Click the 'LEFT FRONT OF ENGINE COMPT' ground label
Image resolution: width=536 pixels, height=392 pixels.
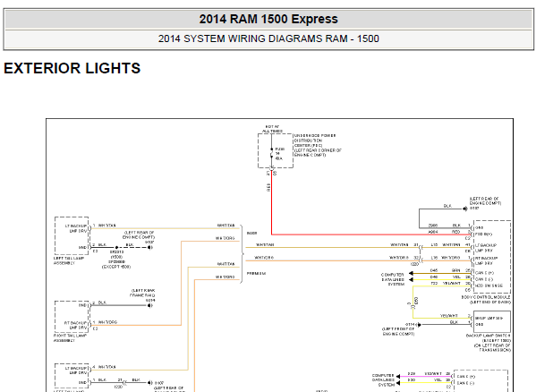(x=398, y=331)
